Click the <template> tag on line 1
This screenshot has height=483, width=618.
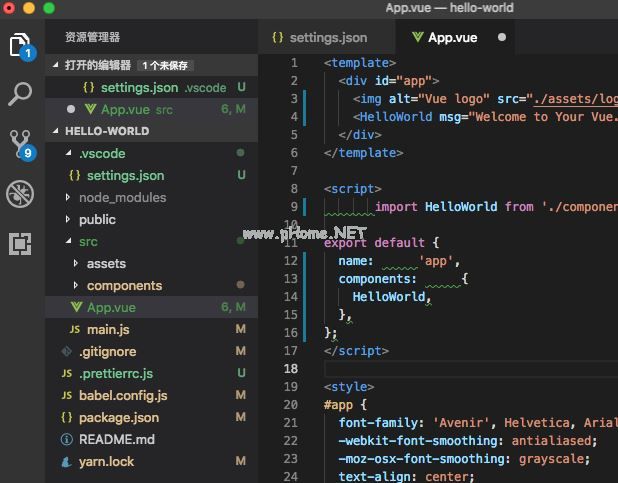point(360,63)
